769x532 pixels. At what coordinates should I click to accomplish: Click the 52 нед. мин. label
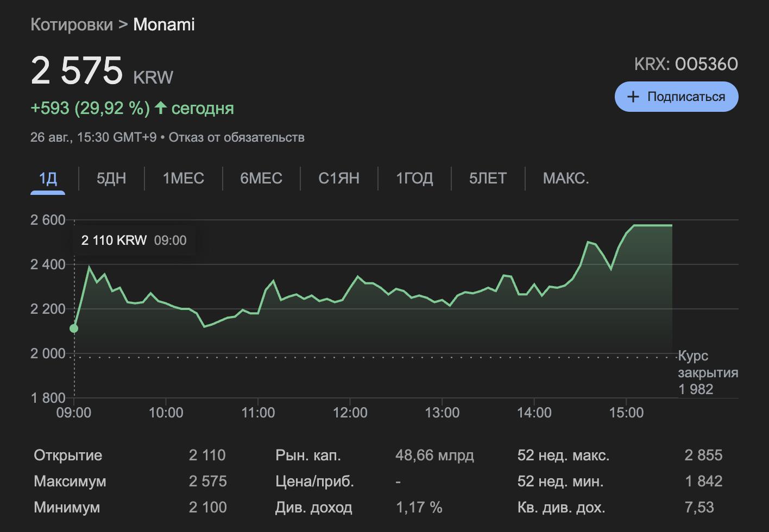[560, 481]
